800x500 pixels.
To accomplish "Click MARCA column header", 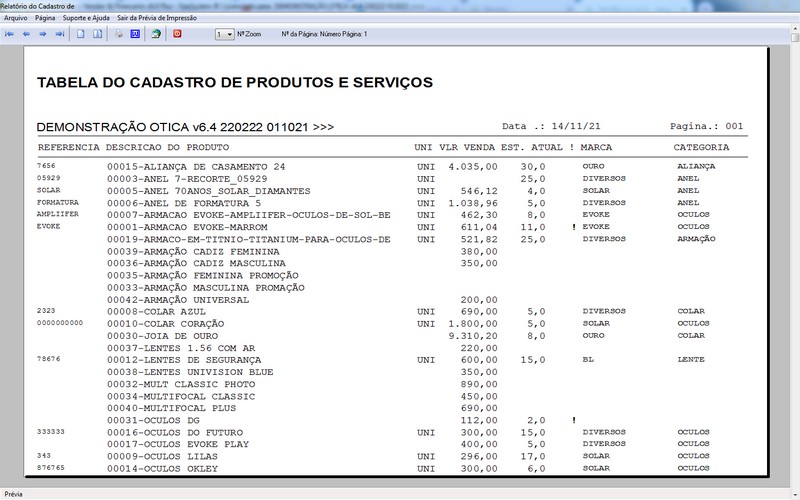I will coord(596,147).
